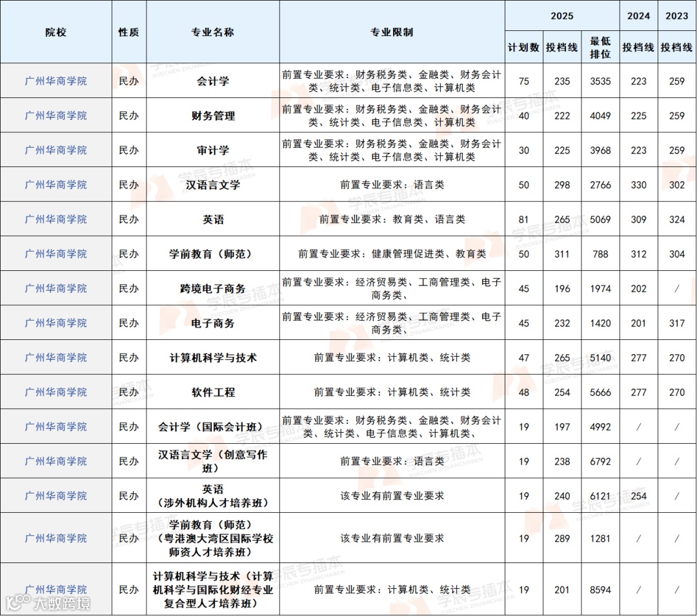This screenshot has width=697, height=616.
Task: Click plan count 40
Action: pos(523,115)
